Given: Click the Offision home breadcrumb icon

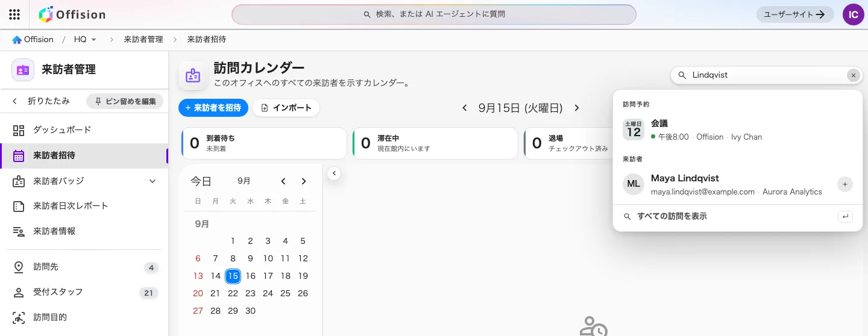Looking at the screenshot, I should click(x=17, y=40).
